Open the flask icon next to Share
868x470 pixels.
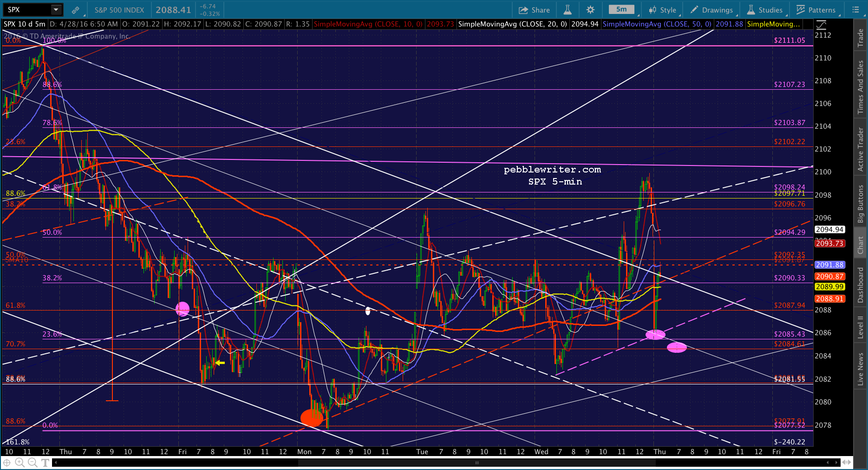click(567, 10)
